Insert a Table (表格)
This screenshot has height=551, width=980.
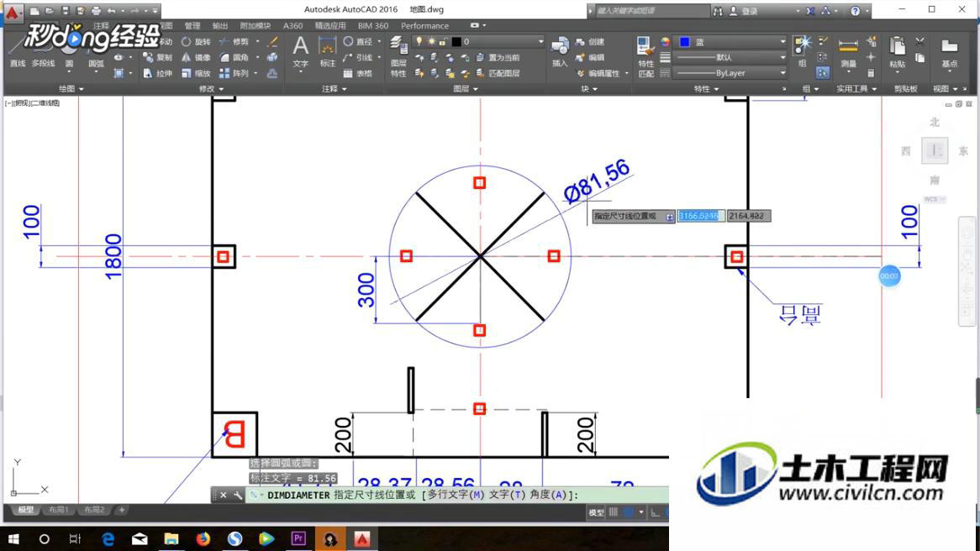point(358,73)
